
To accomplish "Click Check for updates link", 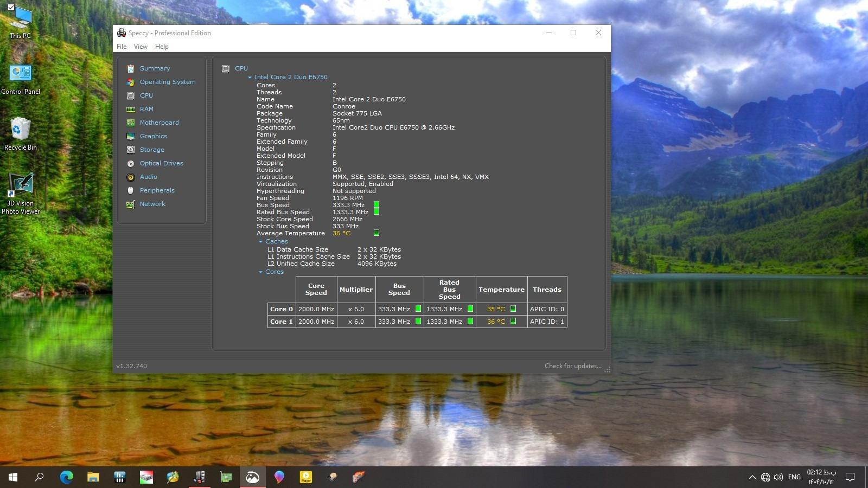I will (x=572, y=366).
